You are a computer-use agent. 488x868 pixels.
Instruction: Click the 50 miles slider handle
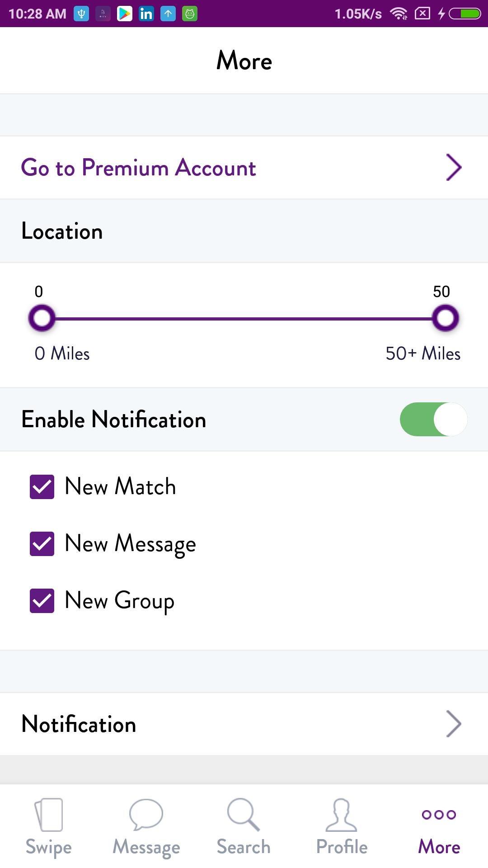tap(446, 318)
